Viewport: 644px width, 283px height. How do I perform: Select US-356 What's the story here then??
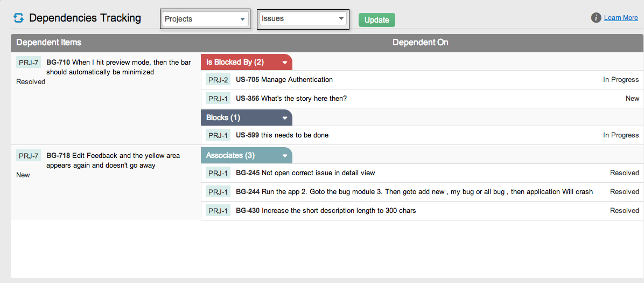point(291,99)
